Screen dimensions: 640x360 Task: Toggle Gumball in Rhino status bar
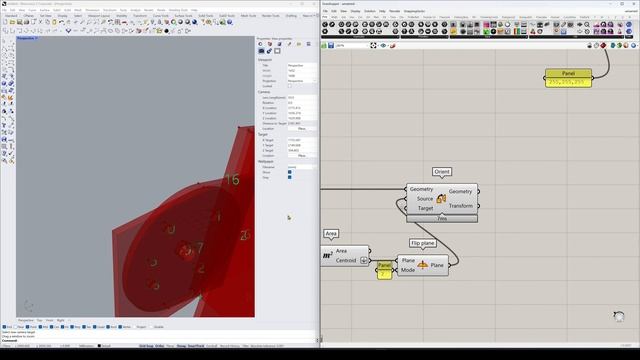211,346
